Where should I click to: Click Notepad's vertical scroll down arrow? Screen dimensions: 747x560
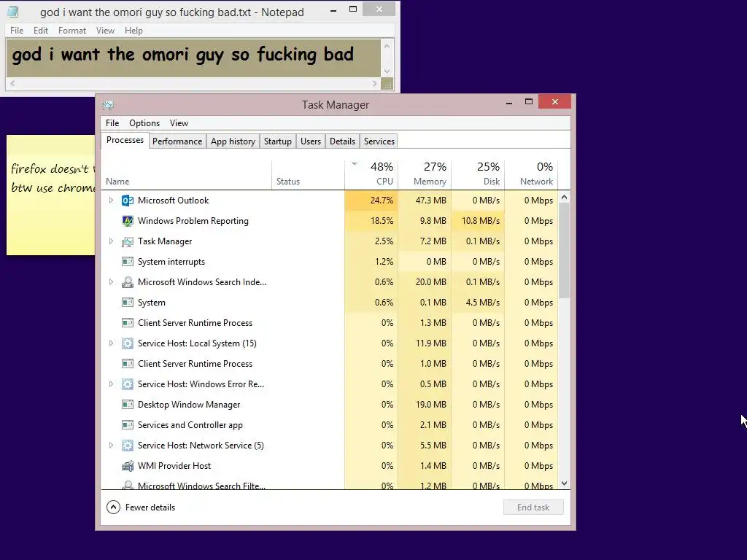(387, 71)
